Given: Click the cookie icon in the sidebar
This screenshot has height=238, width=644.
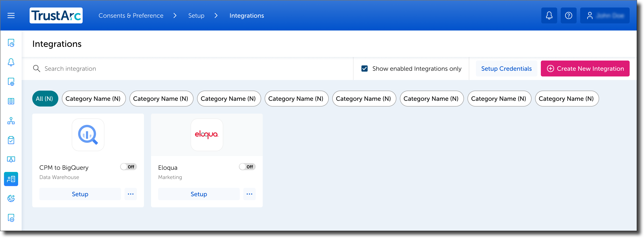Looking at the screenshot, I should coord(11,198).
